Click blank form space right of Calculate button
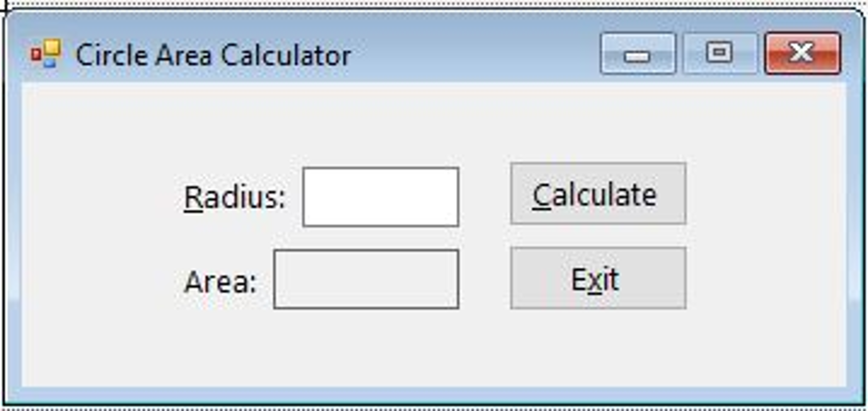The width and height of the screenshot is (868, 411). pyautogui.click(x=764, y=194)
